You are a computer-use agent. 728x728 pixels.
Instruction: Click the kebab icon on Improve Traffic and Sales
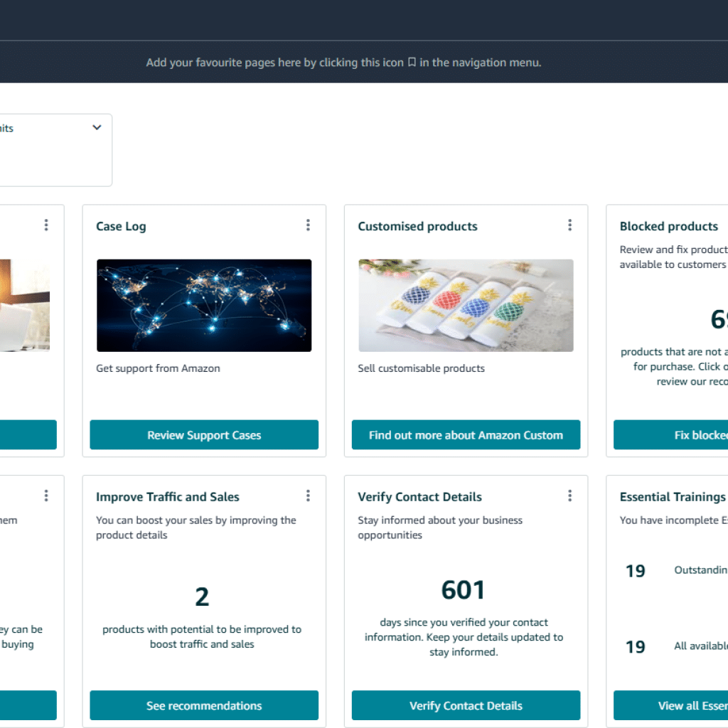(308, 496)
